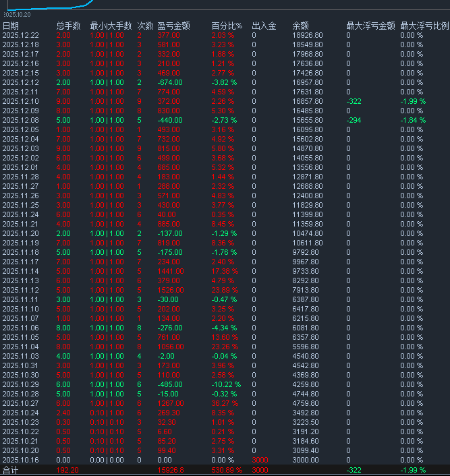Click the -294 floating loss cell
This screenshot has width=450, height=476.
click(354, 120)
